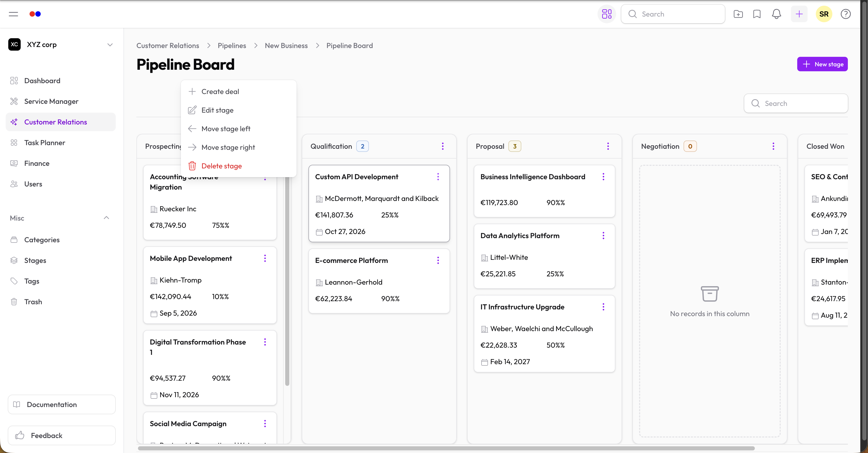Click company name Leannon-Gerhold
868x453 pixels.
tap(353, 282)
